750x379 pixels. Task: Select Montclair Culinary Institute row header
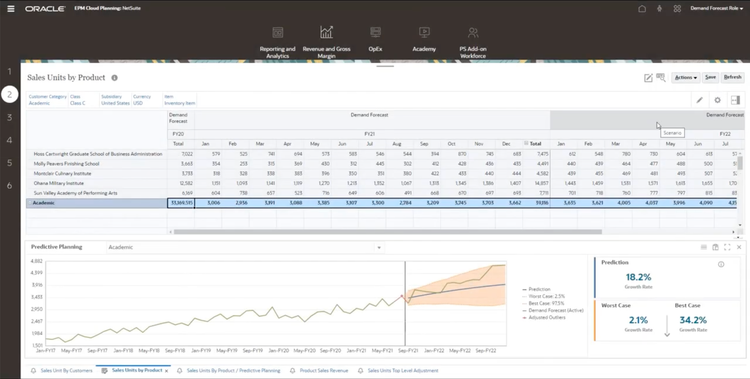[97, 174]
